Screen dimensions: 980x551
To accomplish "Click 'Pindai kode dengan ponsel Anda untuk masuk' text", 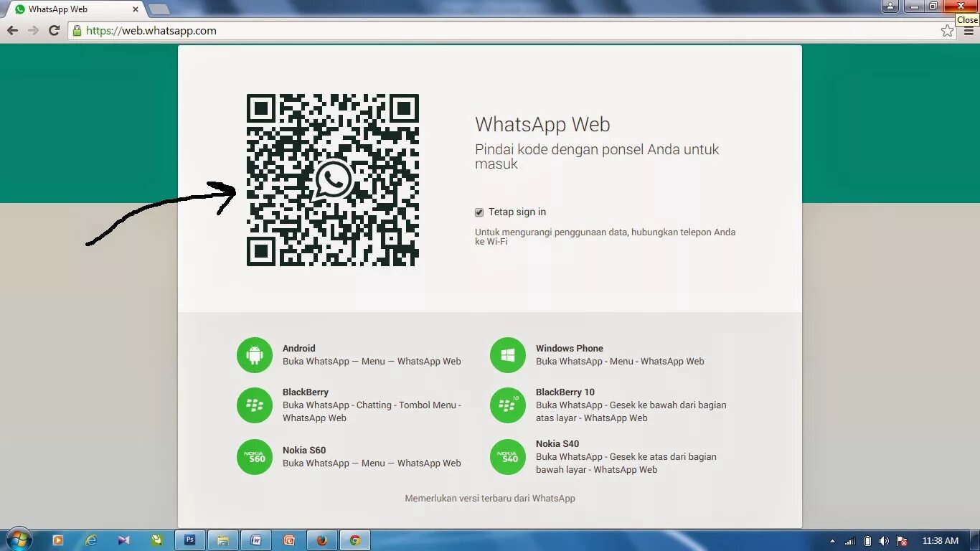I will [597, 156].
